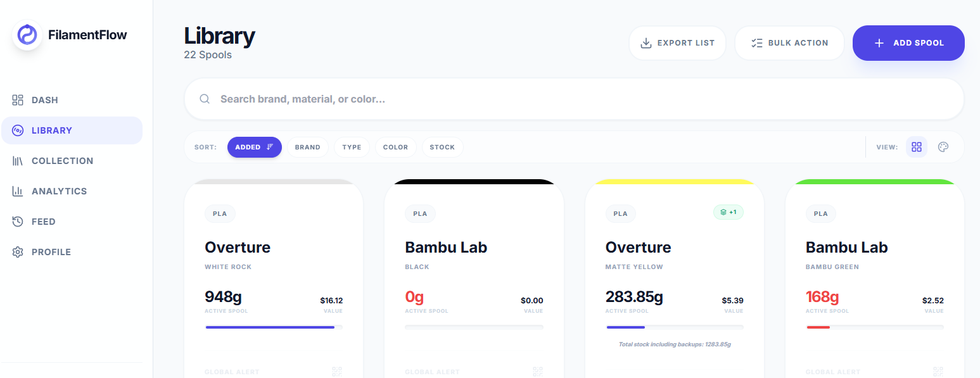This screenshot has height=378, width=980.
Task: Sort spools by Stock
Action: click(442, 147)
